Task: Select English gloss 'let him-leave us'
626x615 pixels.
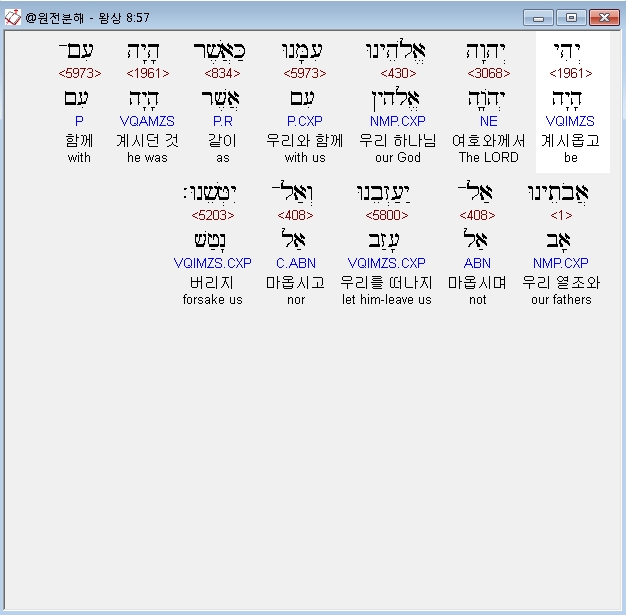Action: 386,300
